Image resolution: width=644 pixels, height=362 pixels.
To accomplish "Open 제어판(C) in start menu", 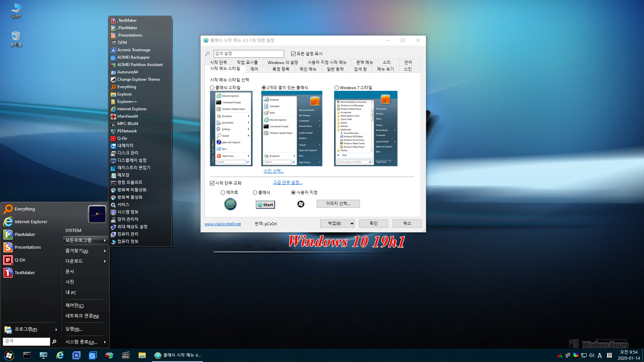I will coord(74,305).
